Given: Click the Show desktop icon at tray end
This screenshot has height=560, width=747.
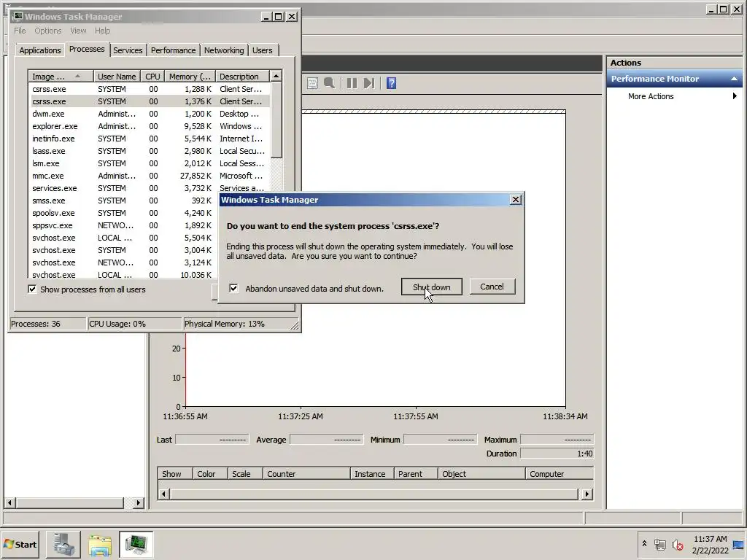Looking at the screenshot, I should [x=739, y=544].
